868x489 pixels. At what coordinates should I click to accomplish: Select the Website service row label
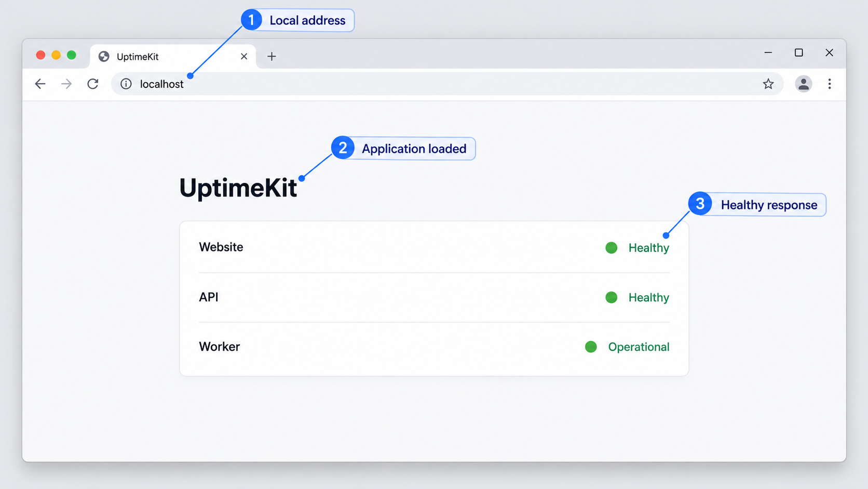tap(221, 247)
